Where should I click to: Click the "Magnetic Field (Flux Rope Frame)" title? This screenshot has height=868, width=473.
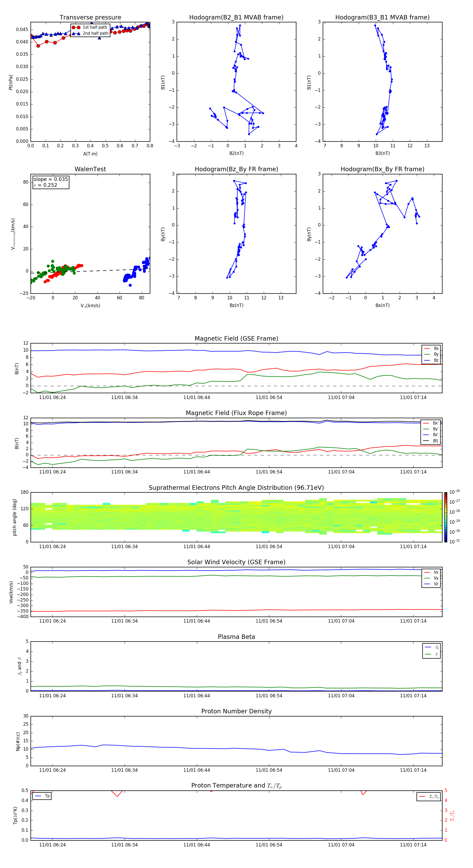tap(236, 413)
